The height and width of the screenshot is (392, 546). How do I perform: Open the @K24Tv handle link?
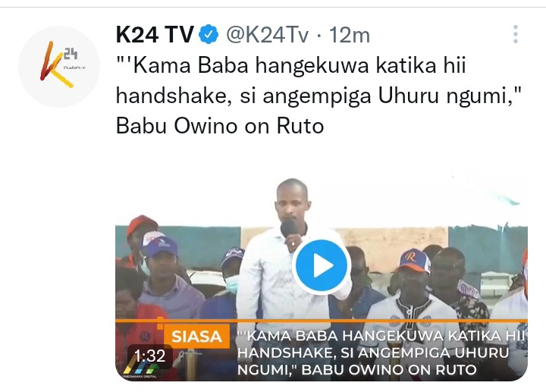click(268, 35)
